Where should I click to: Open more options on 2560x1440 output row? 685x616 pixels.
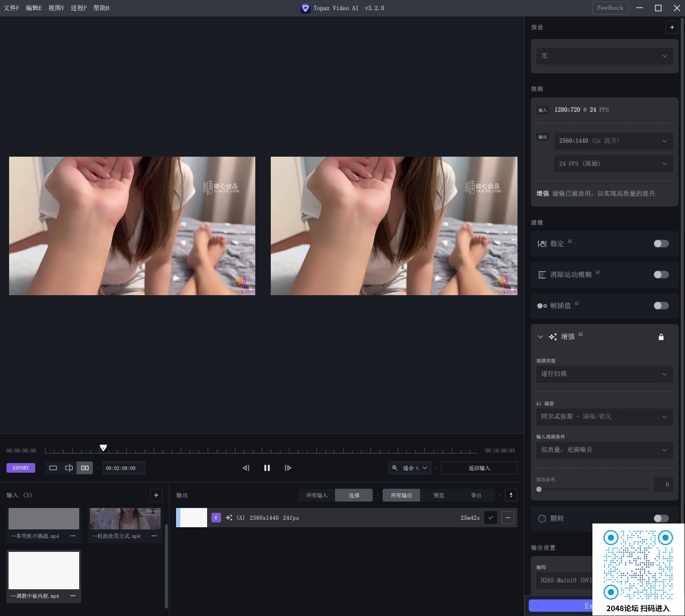[x=508, y=518]
